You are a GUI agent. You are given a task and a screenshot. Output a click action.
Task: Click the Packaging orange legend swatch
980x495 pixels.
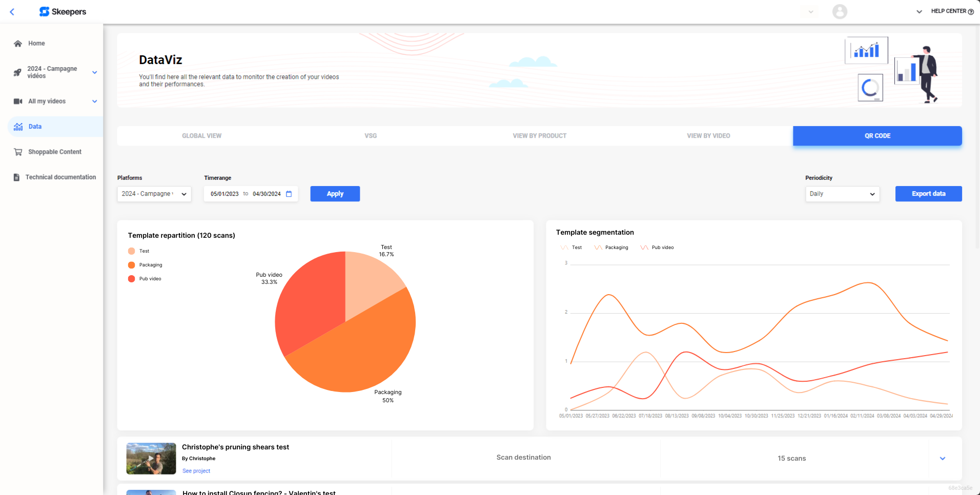coord(132,265)
